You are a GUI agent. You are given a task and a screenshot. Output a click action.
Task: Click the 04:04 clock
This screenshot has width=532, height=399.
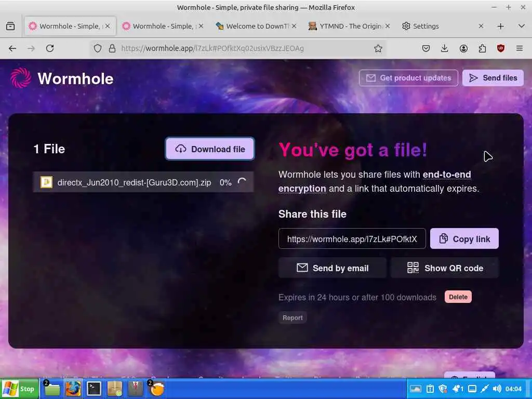pyautogui.click(x=513, y=389)
